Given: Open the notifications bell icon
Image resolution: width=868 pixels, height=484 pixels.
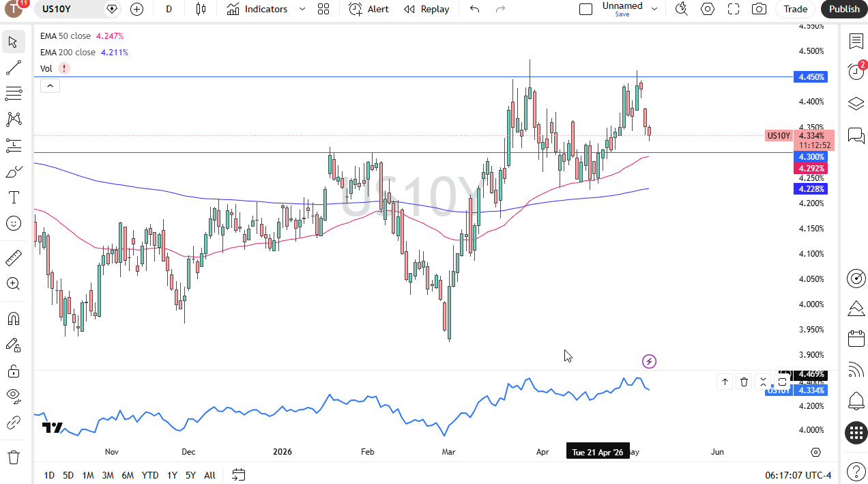Looking at the screenshot, I should point(856,401).
